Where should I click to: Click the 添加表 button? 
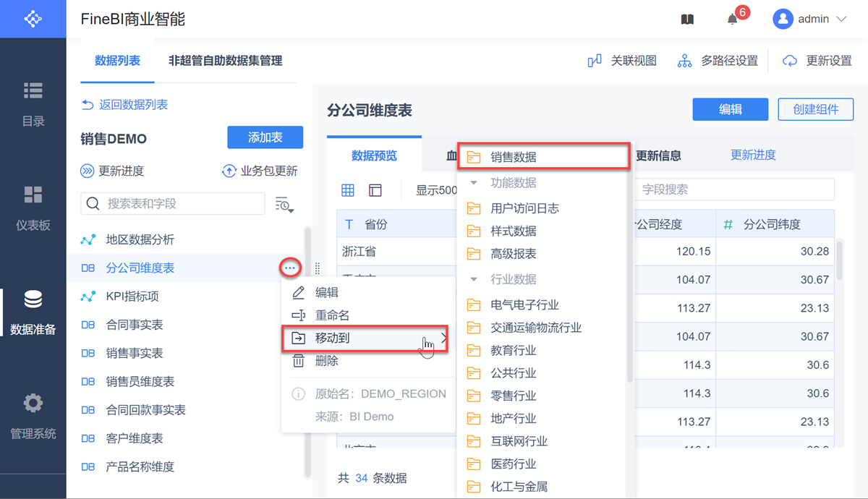coord(265,137)
